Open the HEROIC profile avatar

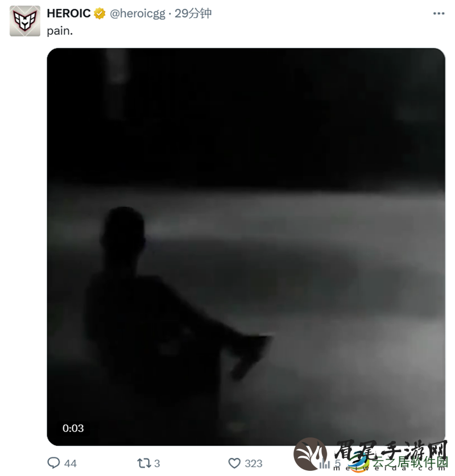25,21
